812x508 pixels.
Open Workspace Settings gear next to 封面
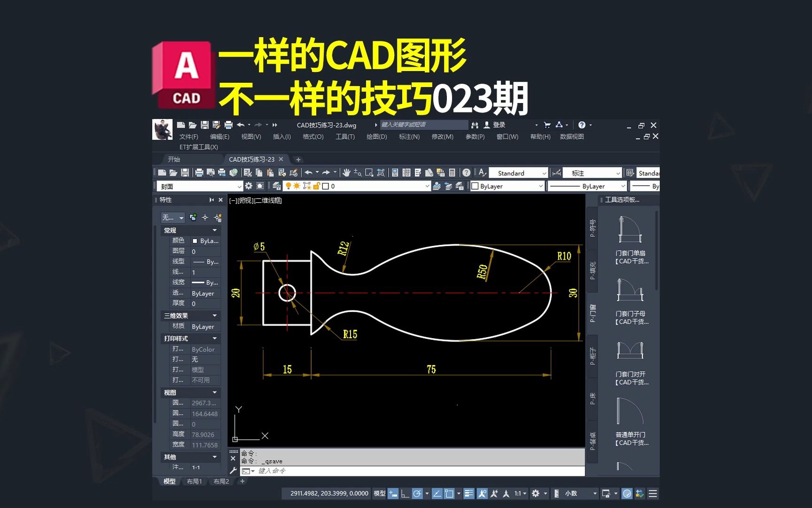coord(249,186)
